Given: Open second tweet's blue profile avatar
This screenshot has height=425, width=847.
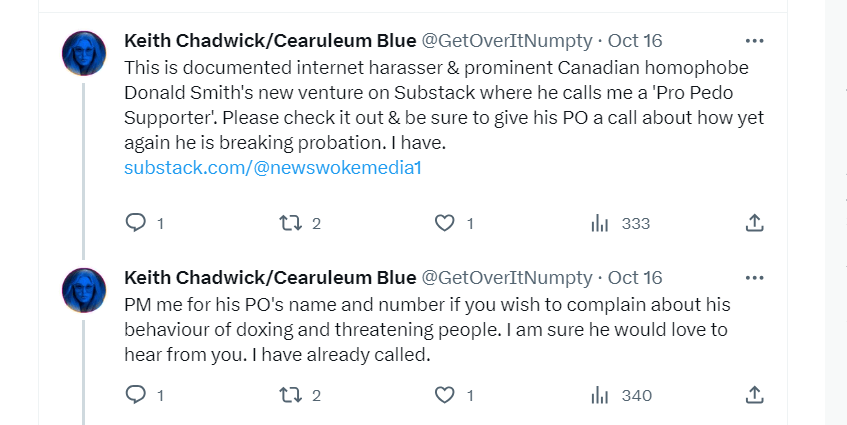Looking at the screenshot, I should (84, 290).
